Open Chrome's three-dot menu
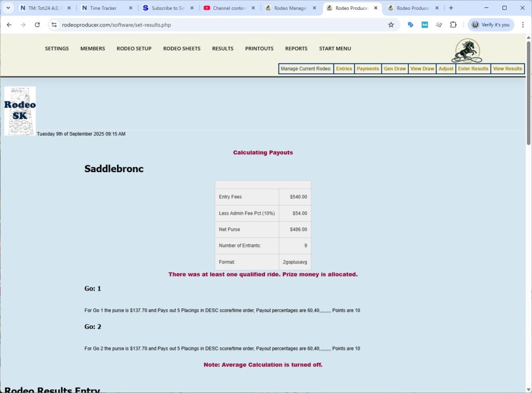 pos(523,24)
